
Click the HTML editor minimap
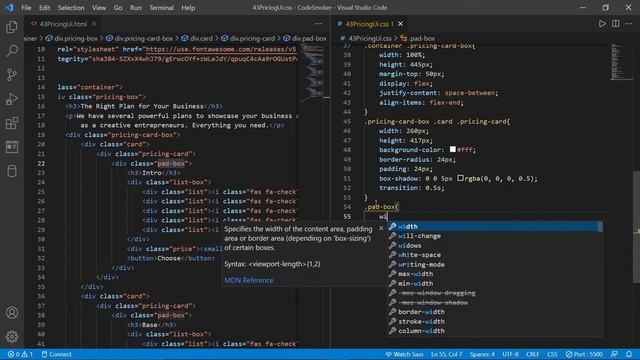[x=313, y=73]
